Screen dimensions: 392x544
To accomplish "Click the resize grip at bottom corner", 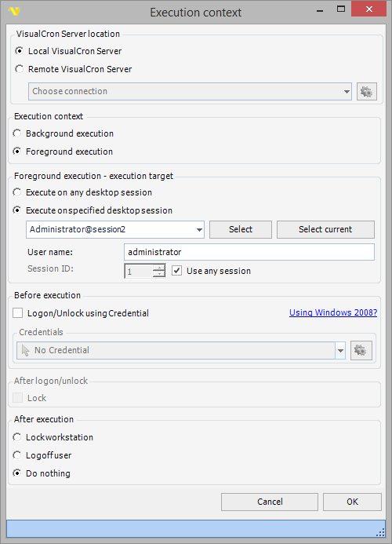I will [x=380, y=532].
